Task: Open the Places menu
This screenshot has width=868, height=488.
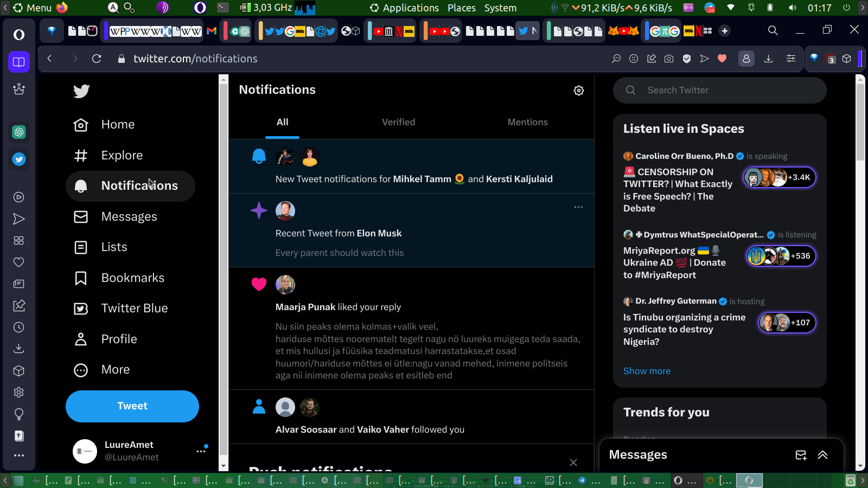Action: click(462, 8)
